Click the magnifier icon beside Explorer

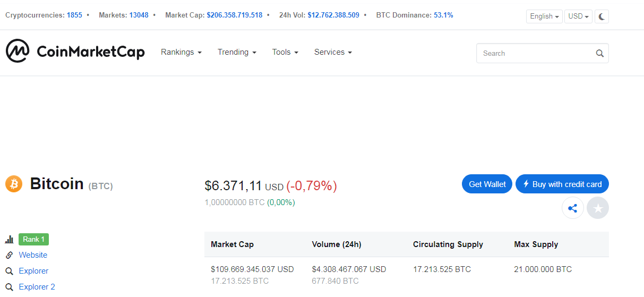point(9,271)
